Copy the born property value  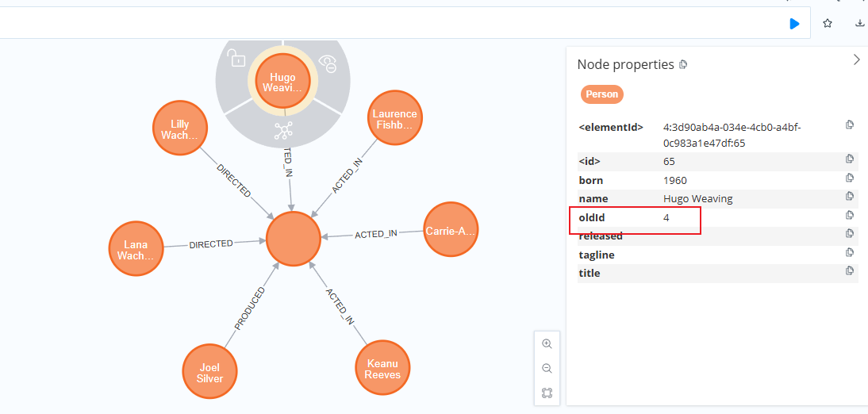point(850,178)
